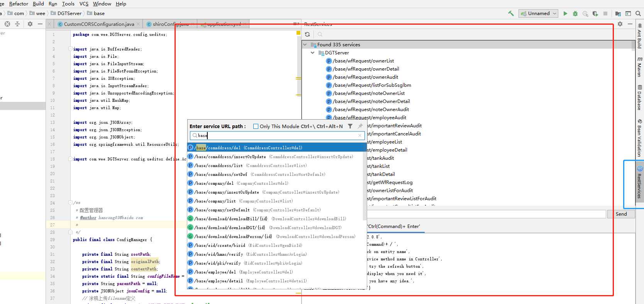Hide the Project panel with minus icon
The image size is (644, 304).
40,24
